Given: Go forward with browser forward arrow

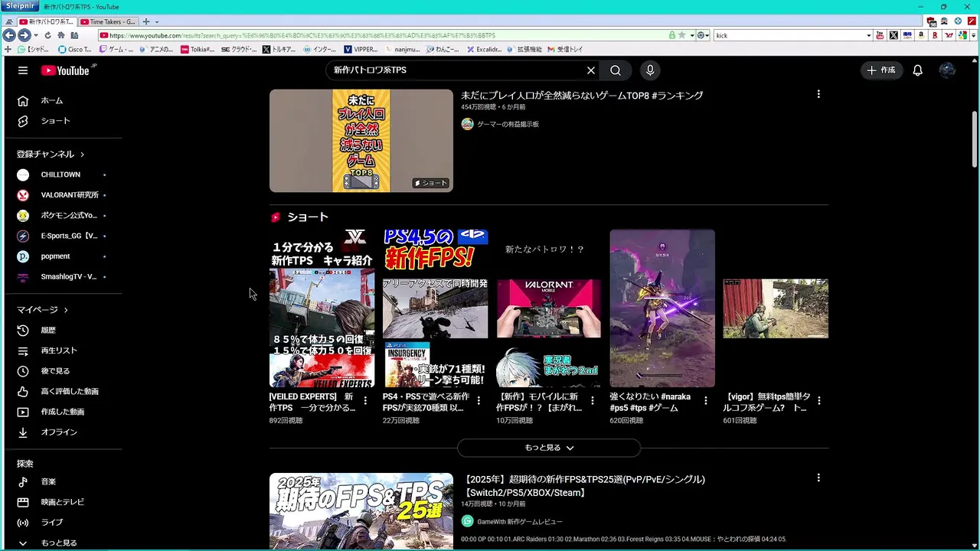Looking at the screenshot, I should coord(24,35).
